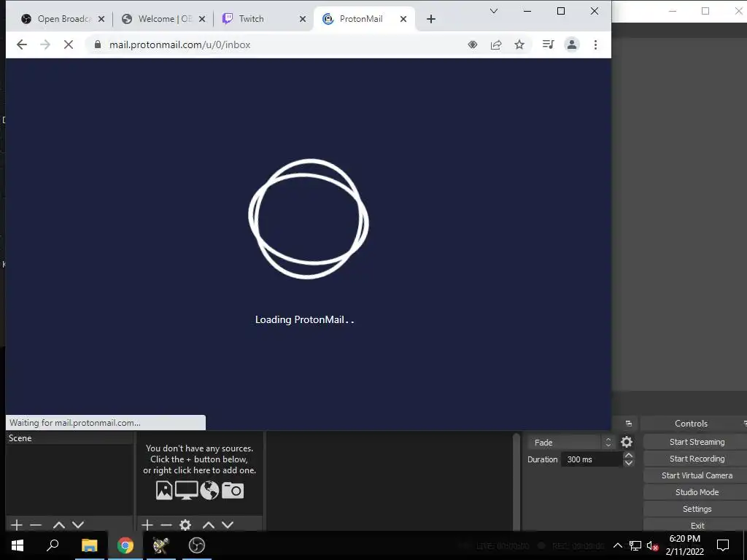Screen dimensions: 747x560
Task: Move the scene up in OBS
Action: 59,525
